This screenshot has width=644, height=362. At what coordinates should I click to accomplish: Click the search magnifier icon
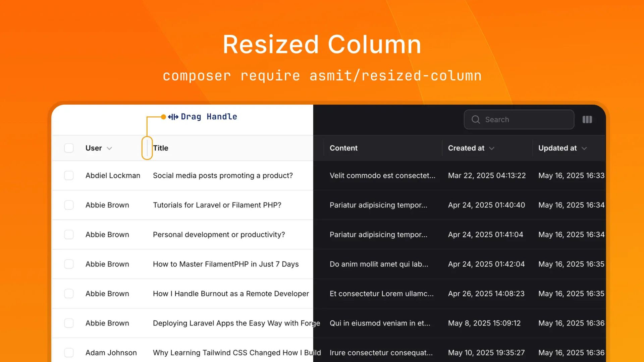pyautogui.click(x=475, y=119)
